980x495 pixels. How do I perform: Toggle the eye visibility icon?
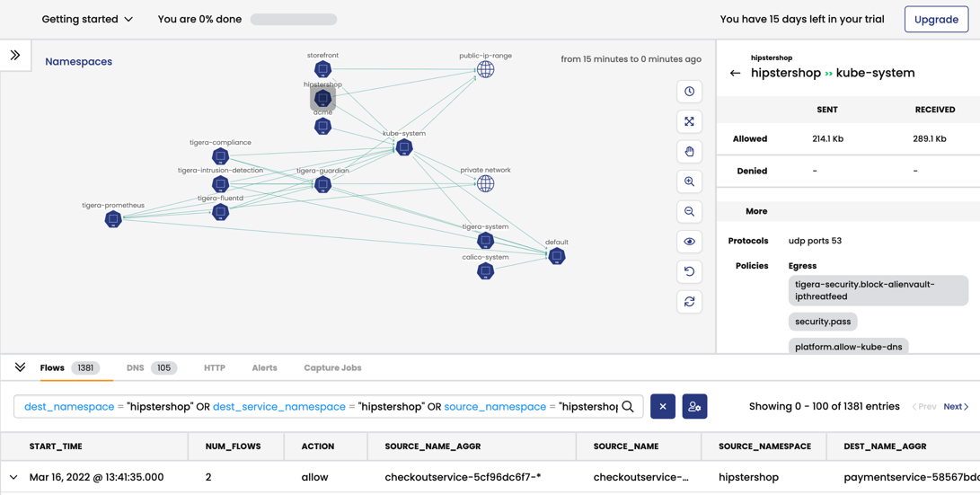(689, 242)
